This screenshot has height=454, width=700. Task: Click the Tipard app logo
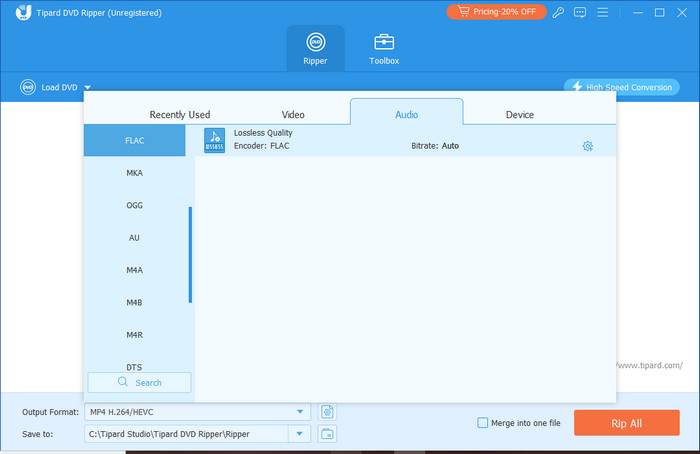(x=23, y=12)
